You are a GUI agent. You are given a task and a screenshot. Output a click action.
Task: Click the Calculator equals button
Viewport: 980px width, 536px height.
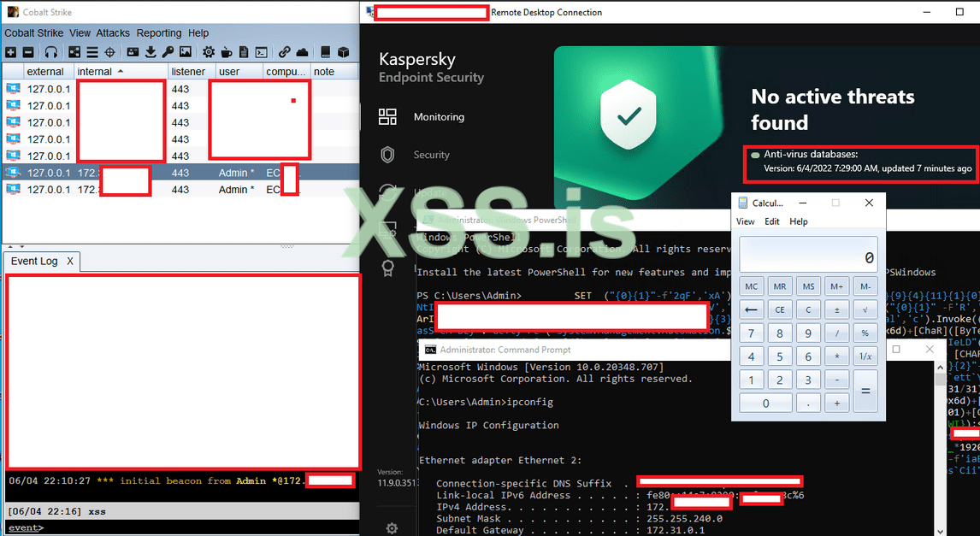coord(865,391)
